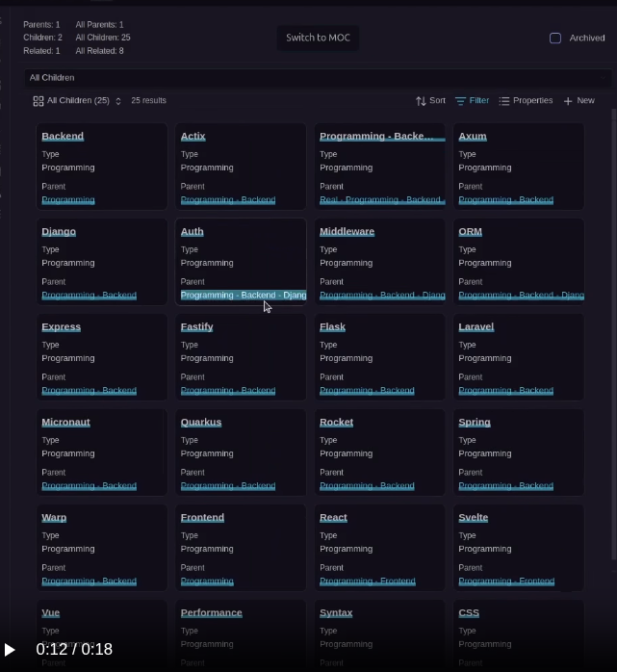Open the CSS card title
The width and height of the screenshot is (617, 672).
pos(469,613)
